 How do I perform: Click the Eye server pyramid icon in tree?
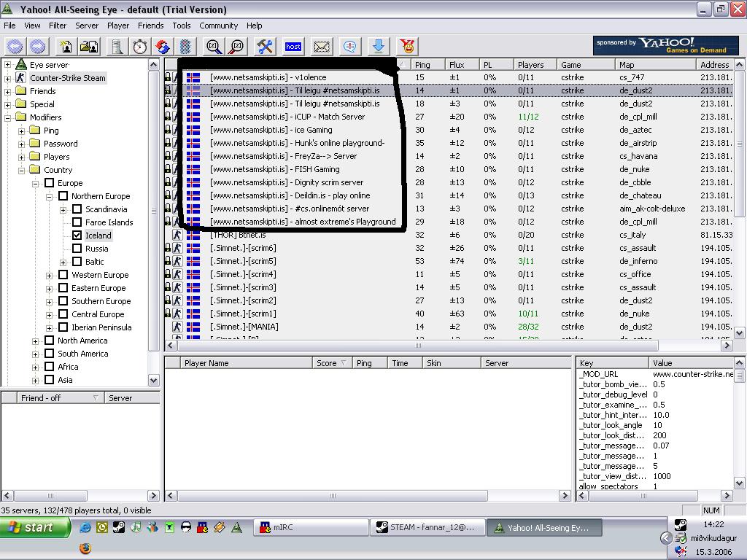click(x=21, y=64)
